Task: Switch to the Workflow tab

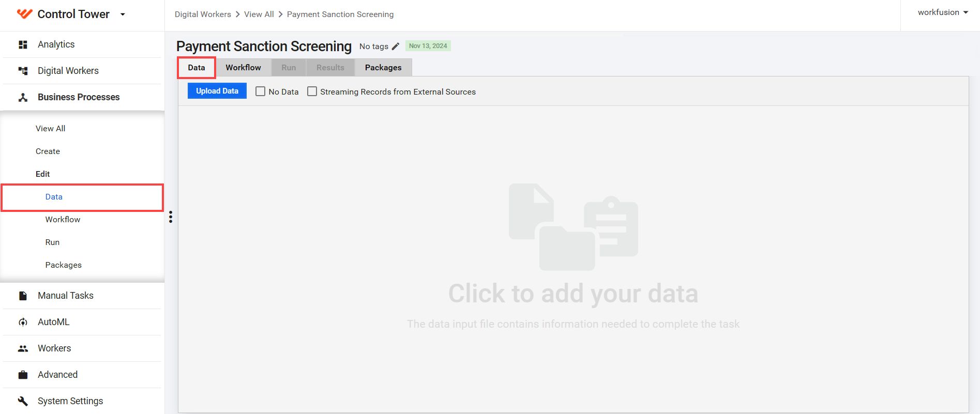Action: [244, 68]
